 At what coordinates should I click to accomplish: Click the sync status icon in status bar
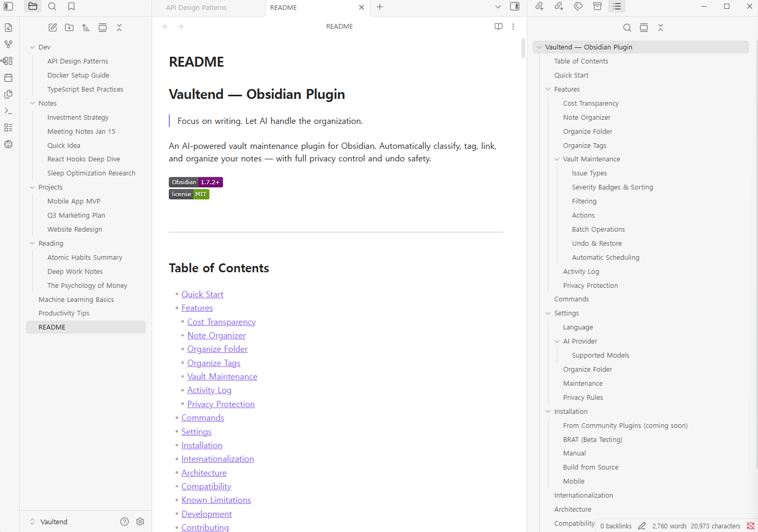point(751,526)
